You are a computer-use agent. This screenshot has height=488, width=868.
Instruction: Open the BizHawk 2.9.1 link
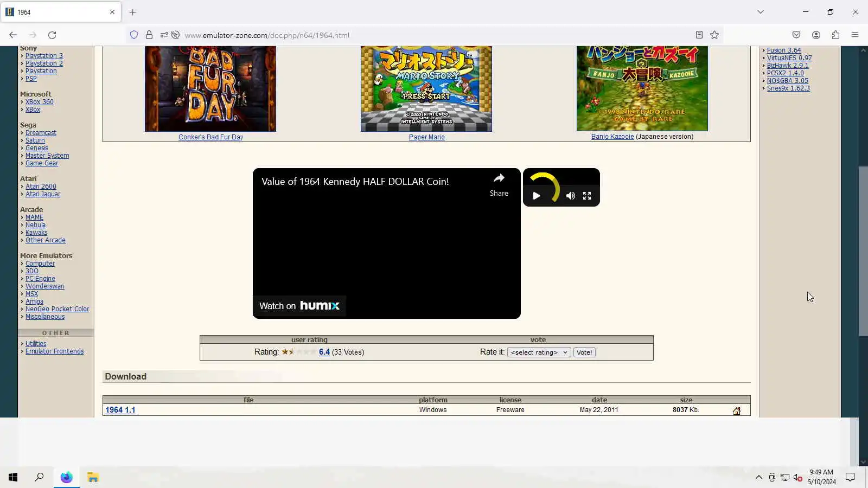(788, 66)
